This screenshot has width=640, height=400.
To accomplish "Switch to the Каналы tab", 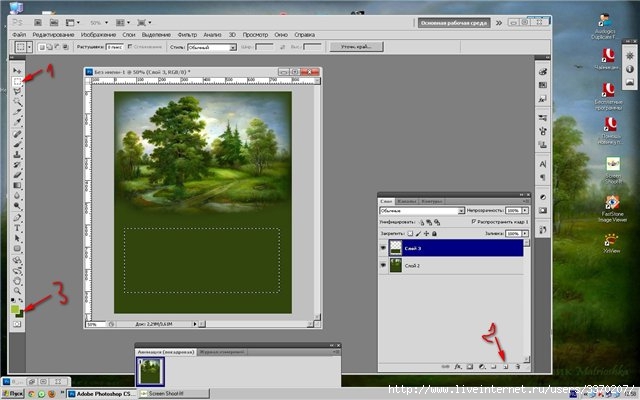I will tap(407, 201).
